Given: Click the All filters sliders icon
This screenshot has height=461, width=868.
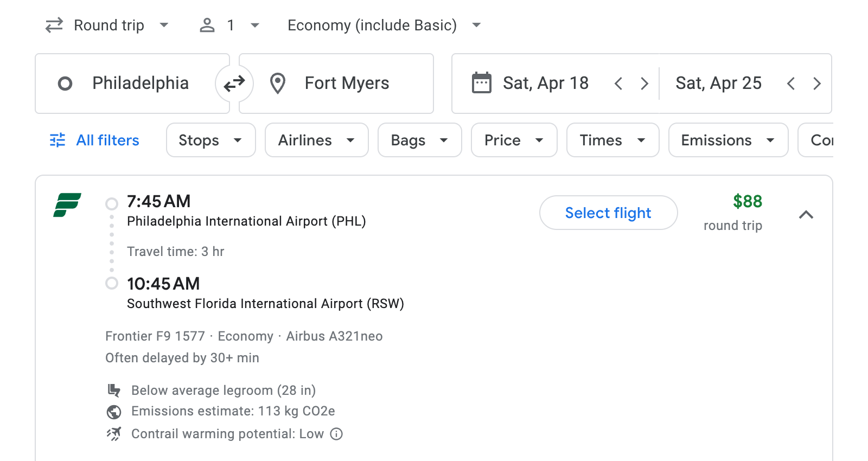Looking at the screenshot, I should (x=57, y=140).
